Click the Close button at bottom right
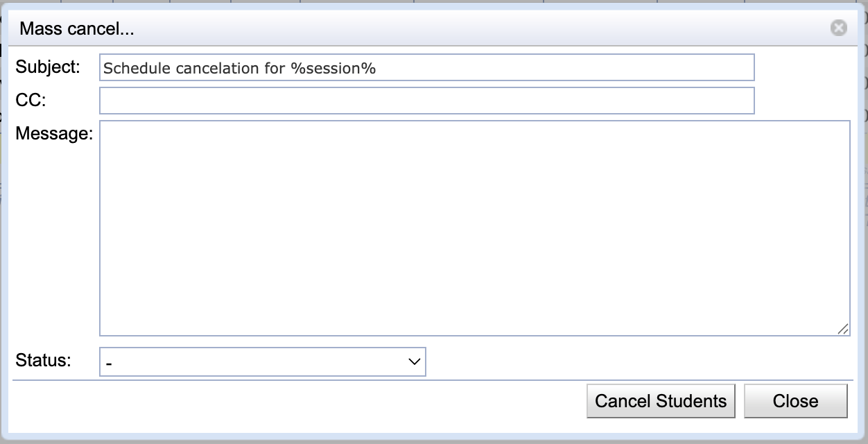 pos(796,401)
